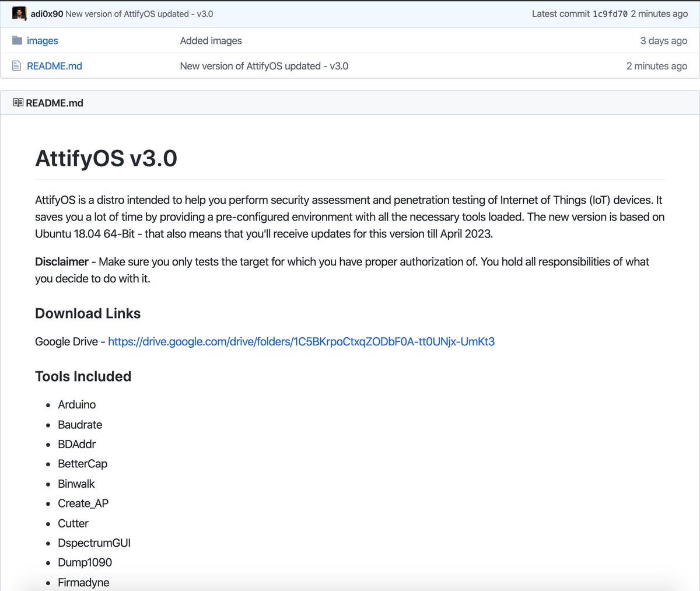
Task: Open the README.md file link
Action: (54, 66)
